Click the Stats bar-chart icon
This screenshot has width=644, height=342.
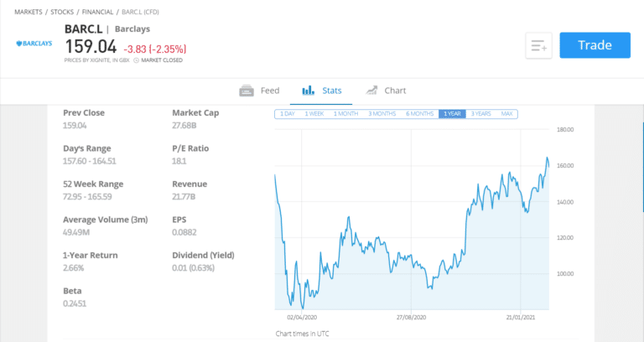(x=308, y=91)
